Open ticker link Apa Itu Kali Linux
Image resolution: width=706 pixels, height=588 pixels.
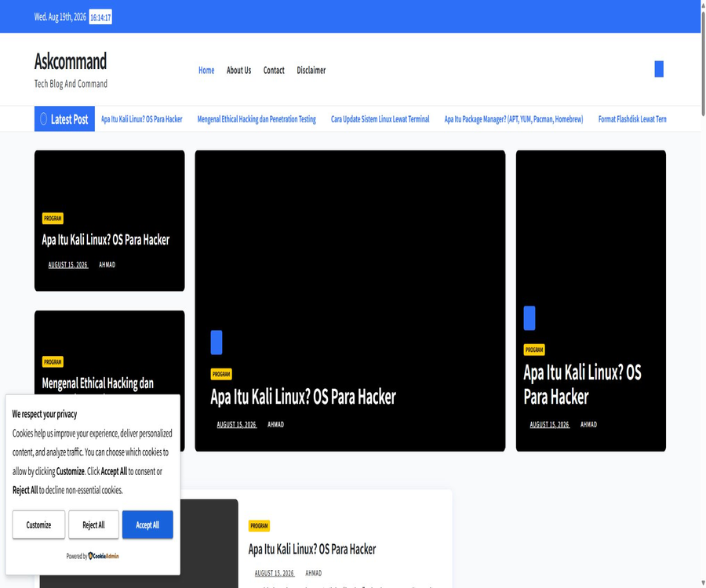(x=142, y=119)
